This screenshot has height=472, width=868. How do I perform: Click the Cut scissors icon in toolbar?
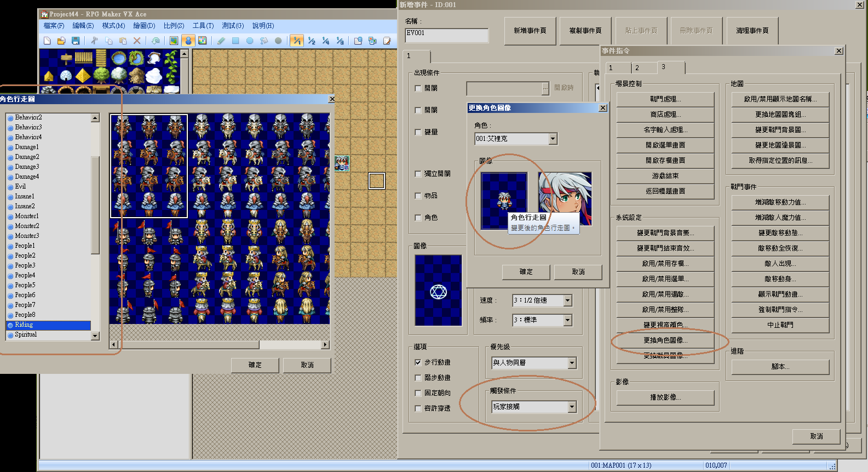pos(94,41)
